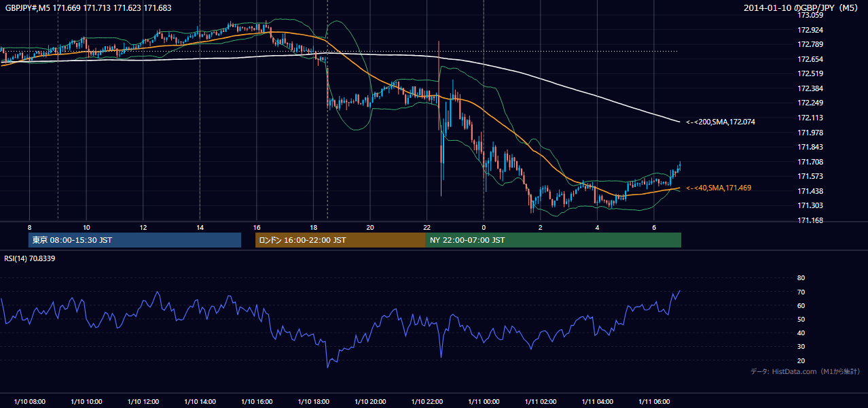Image resolution: width=868 pixels, height=408 pixels.
Task: Click RSI axis level 40
Action: pos(801,333)
